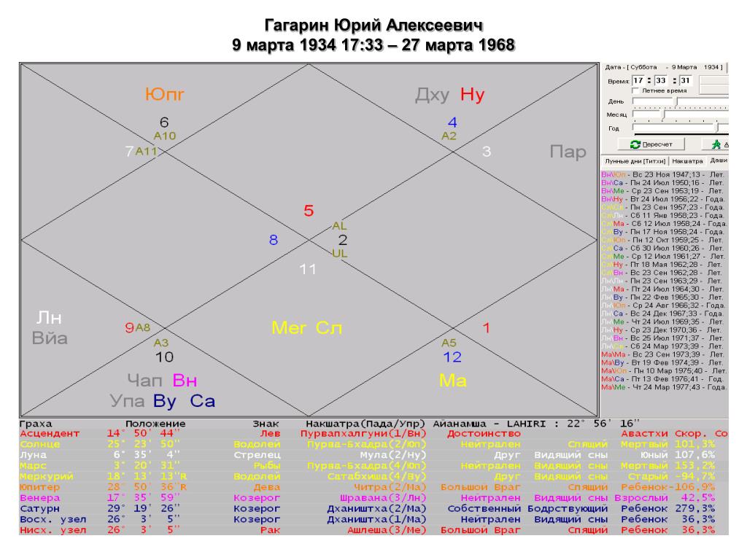The height and width of the screenshot is (560, 747).
Task: Select dasha row Лн\Ме 24 Июл 1969
Action: pos(663,322)
